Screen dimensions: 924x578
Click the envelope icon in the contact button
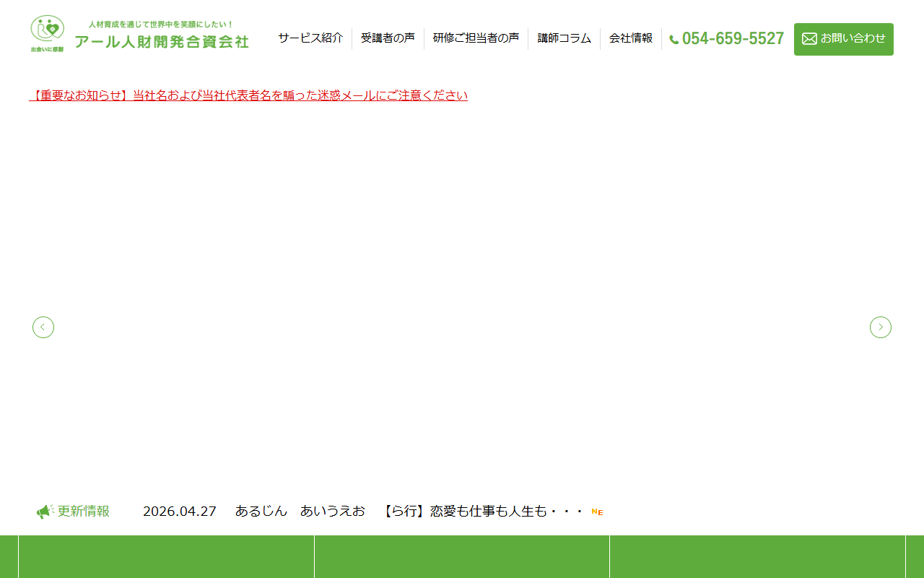coord(809,39)
